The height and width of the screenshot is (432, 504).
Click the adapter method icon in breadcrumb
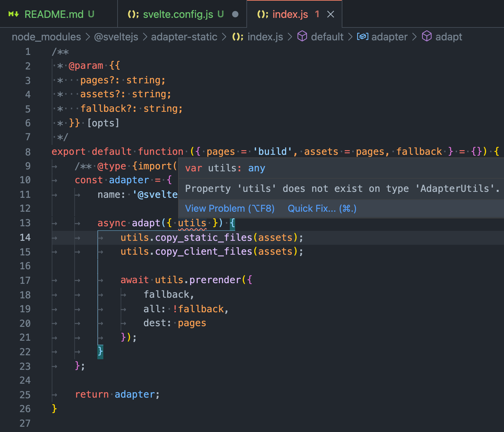coord(363,36)
